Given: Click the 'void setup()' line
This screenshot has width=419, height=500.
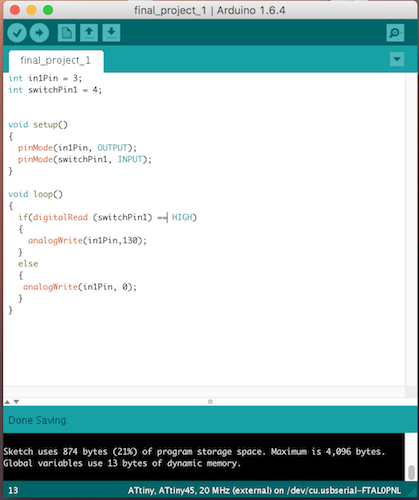Looking at the screenshot, I should (38, 125).
